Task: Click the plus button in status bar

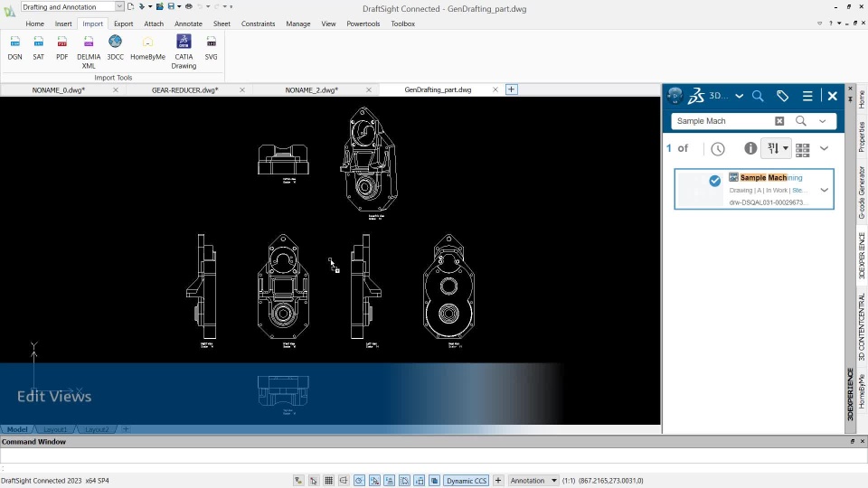Action: (x=497, y=480)
